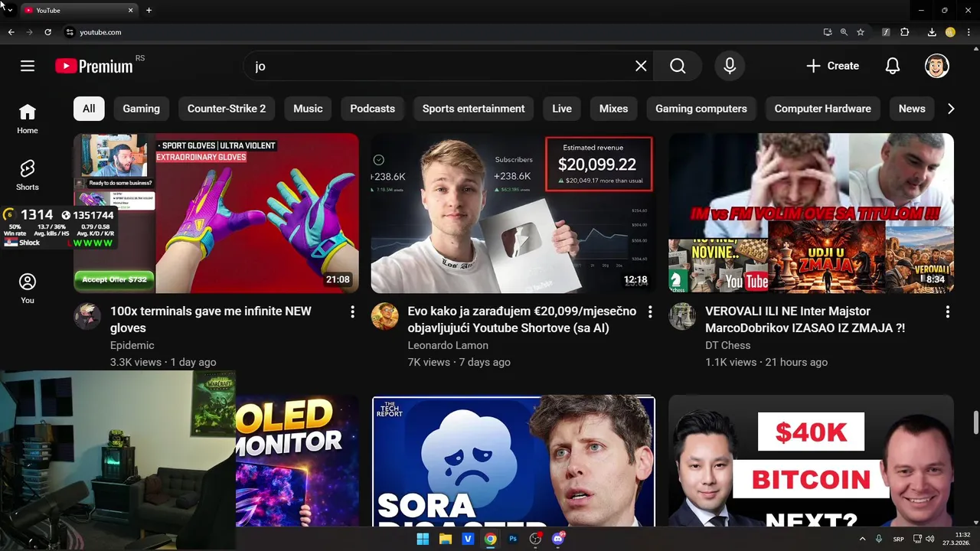This screenshot has width=980, height=551.
Task: Open the 'VEROVALI ILI NE Inter Majstor' title
Action: point(805,319)
